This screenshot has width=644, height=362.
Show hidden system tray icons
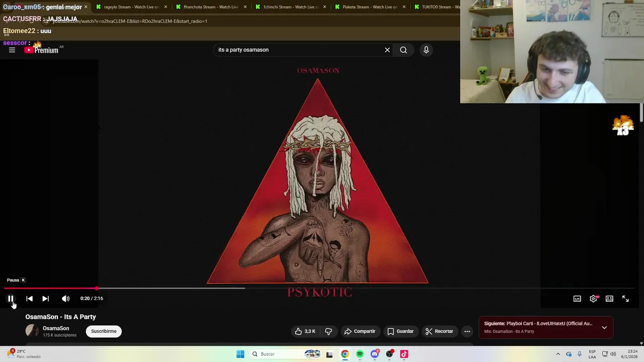click(x=558, y=354)
